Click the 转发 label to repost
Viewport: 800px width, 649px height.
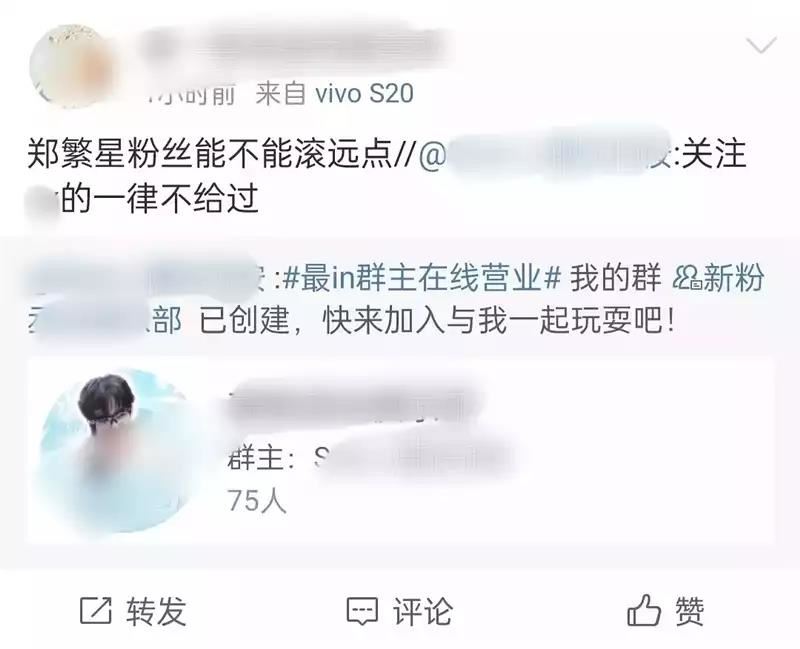click(x=156, y=611)
